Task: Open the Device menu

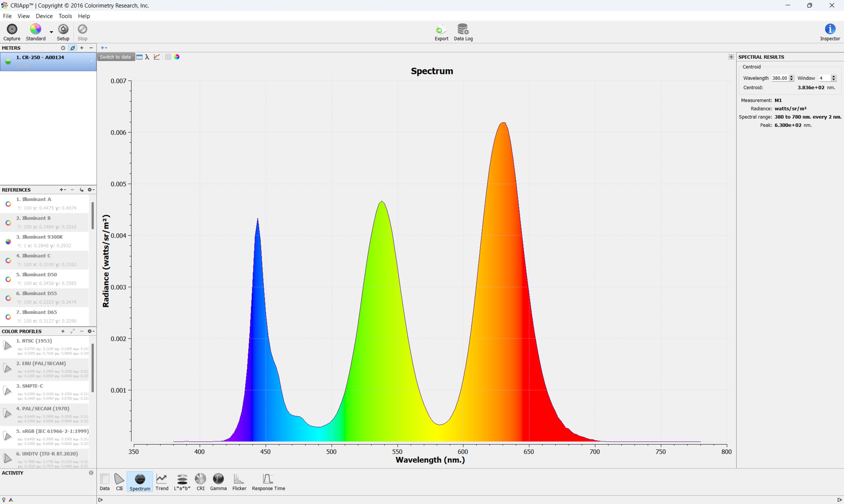Action: [x=44, y=16]
